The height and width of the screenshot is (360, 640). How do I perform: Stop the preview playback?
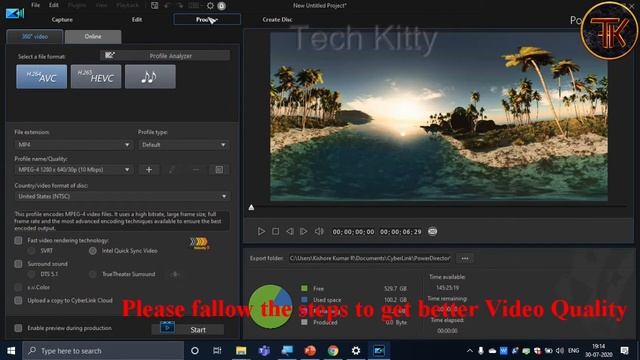coord(276,231)
